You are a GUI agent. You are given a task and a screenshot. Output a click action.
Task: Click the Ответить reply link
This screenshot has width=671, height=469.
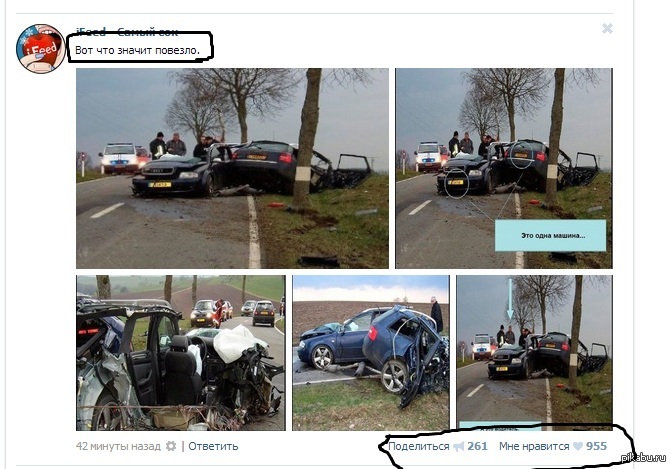[x=213, y=446]
